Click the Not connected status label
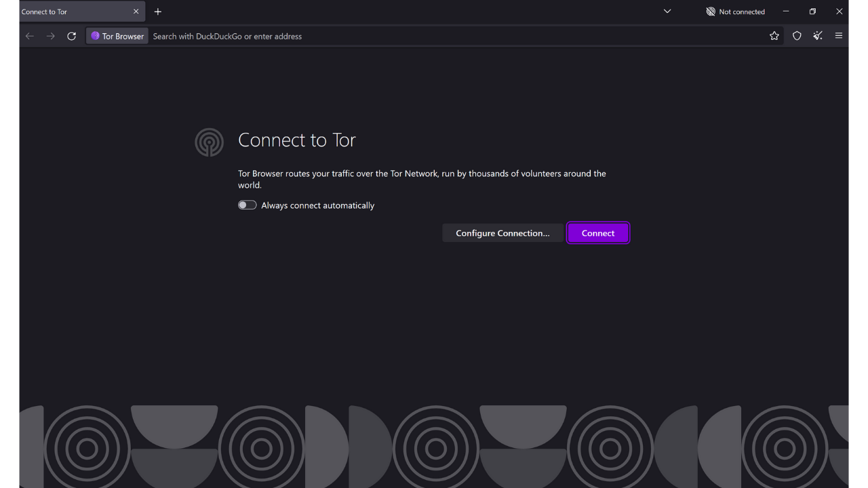The image size is (868, 488). 742,12
